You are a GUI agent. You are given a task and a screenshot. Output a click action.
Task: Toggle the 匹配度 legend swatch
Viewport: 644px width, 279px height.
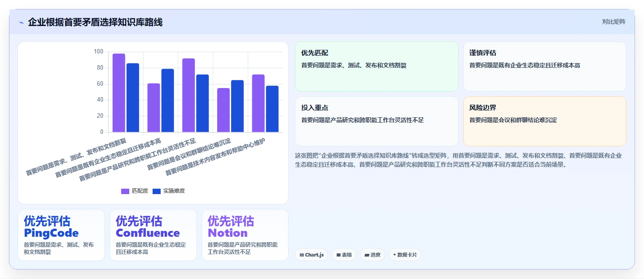point(125,191)
